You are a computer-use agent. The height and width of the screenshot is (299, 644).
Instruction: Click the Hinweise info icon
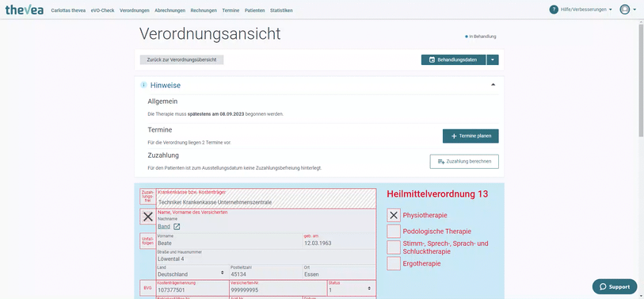(143, 85)
